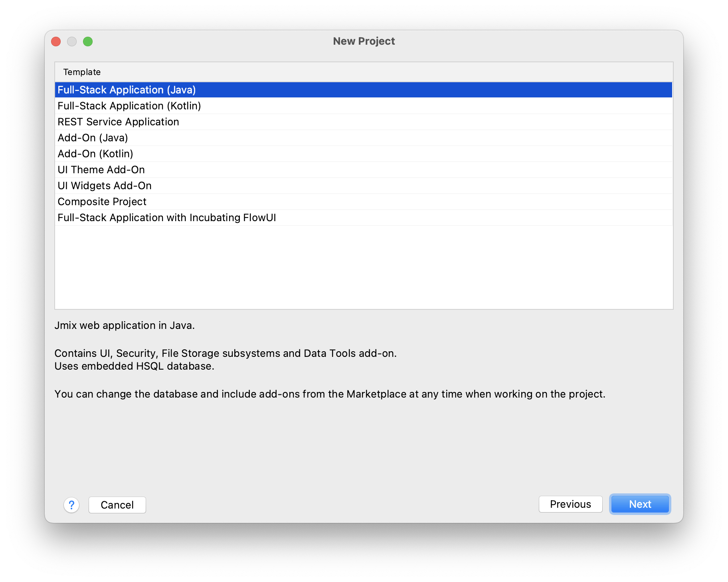728x582 pixels.
Task: Click the Template column header
Action: click(x=364, y=72)
